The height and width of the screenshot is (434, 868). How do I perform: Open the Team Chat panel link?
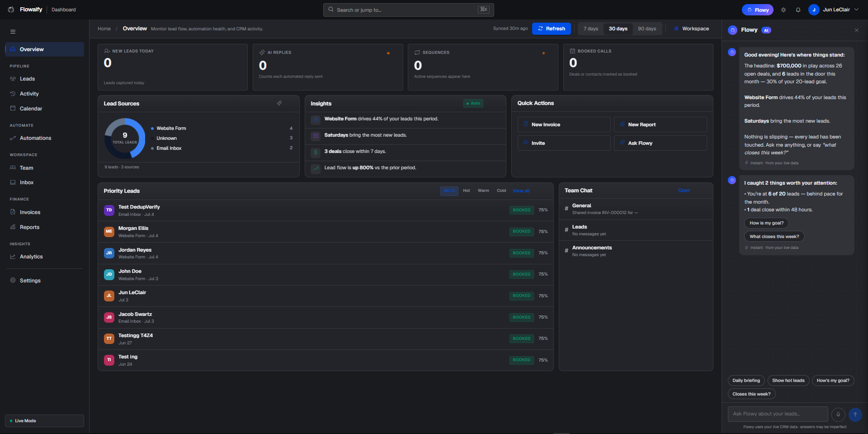[x=684, y=191]
